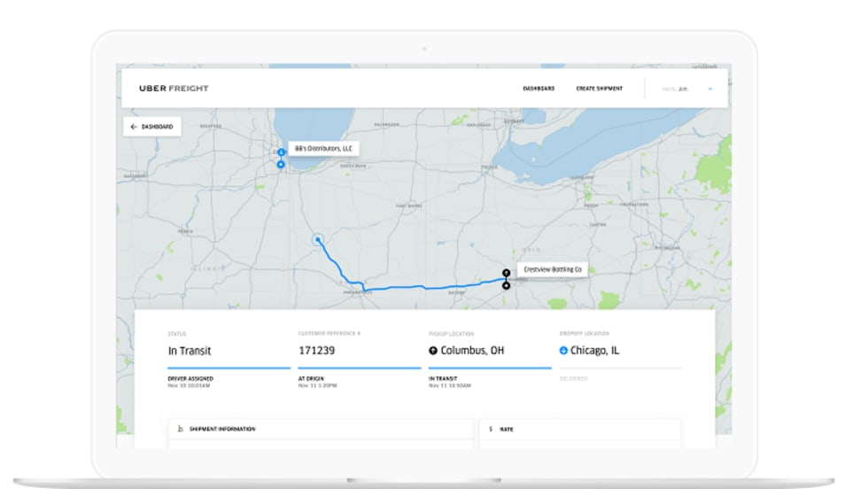
Task: Click the black pickup pin near Columbus
Action: click(x=506, y=273)
